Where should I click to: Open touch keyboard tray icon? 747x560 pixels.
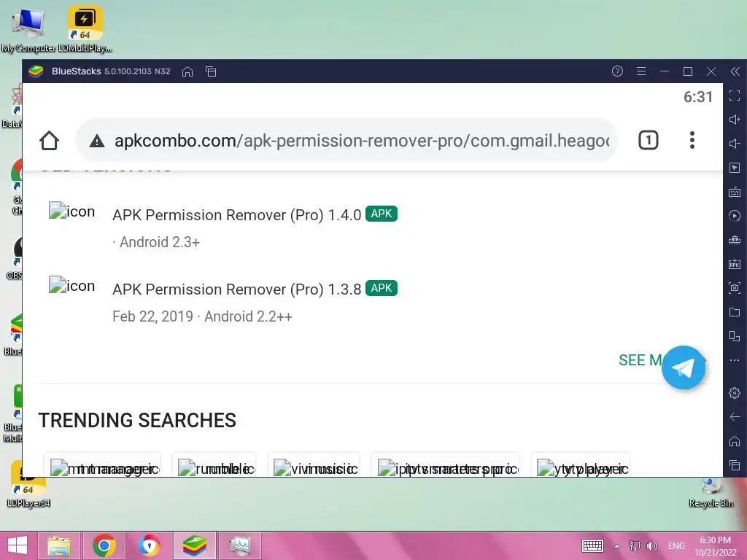click(592, 545)
